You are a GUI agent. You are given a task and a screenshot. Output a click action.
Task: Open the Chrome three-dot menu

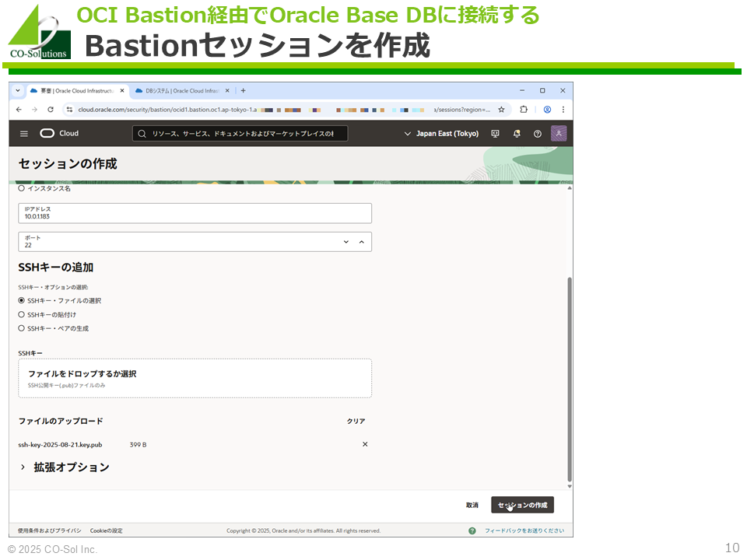coord(563,110)
